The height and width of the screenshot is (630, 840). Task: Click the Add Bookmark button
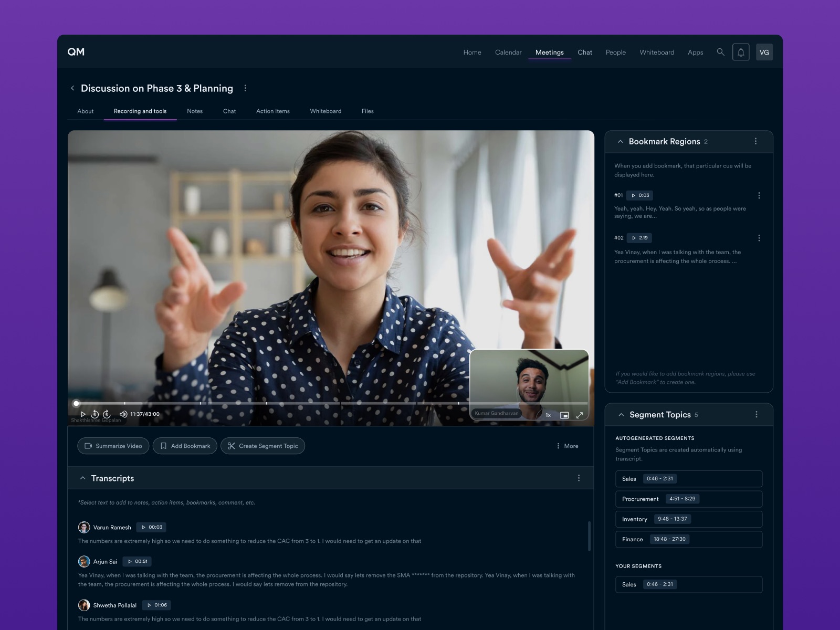point(185,446)
